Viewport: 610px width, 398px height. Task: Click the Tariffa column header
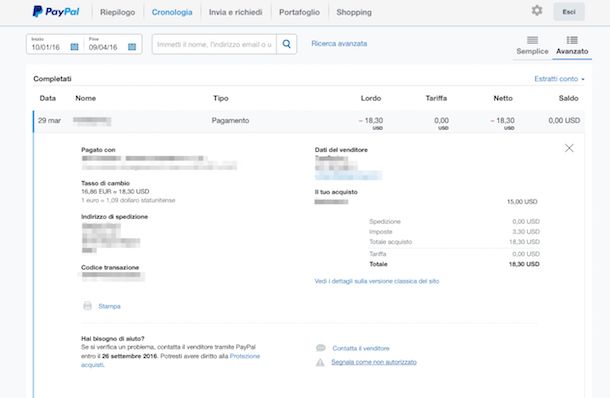(x=436, y=98)
